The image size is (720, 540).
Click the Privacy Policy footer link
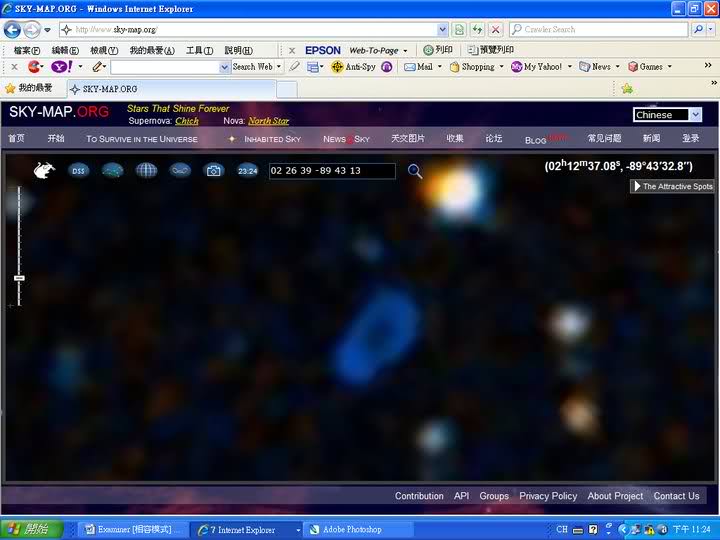pos(548,496)
